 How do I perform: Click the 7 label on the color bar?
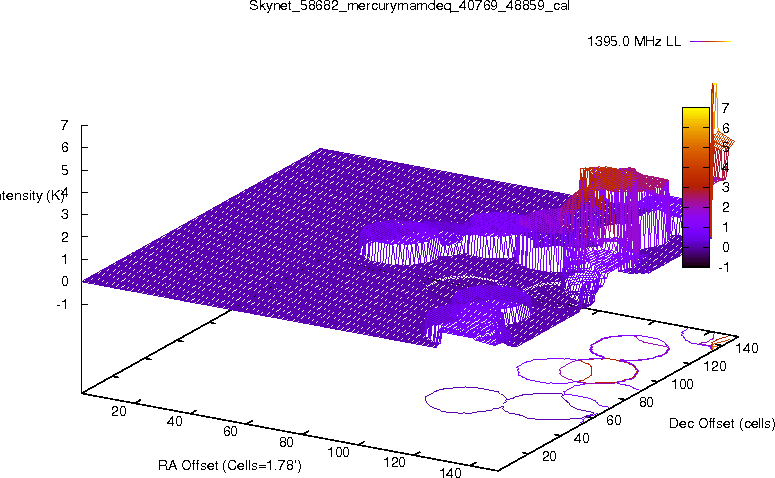(x=725, y=108)
